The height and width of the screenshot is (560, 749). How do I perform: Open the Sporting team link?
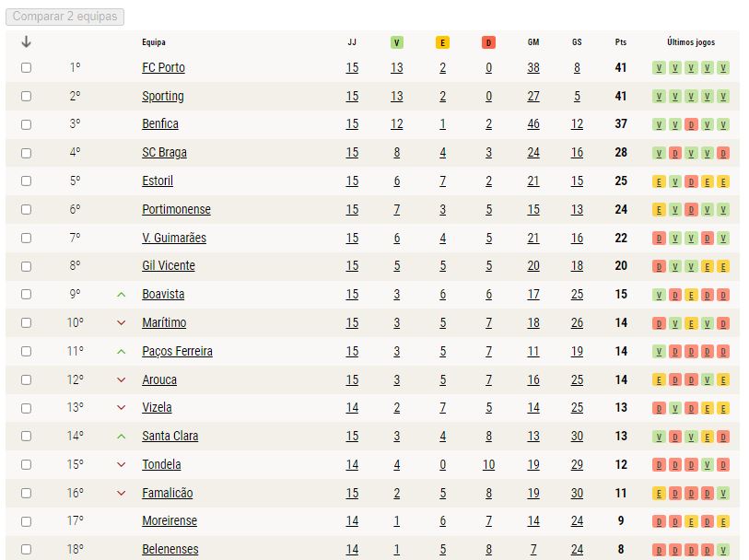click(163, 97)
